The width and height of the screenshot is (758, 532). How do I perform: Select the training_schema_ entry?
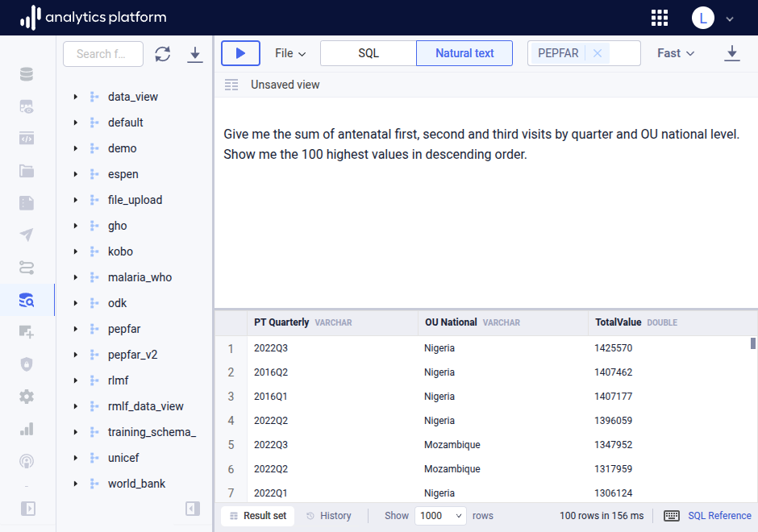pyautogui.click(x=152, y=432)
